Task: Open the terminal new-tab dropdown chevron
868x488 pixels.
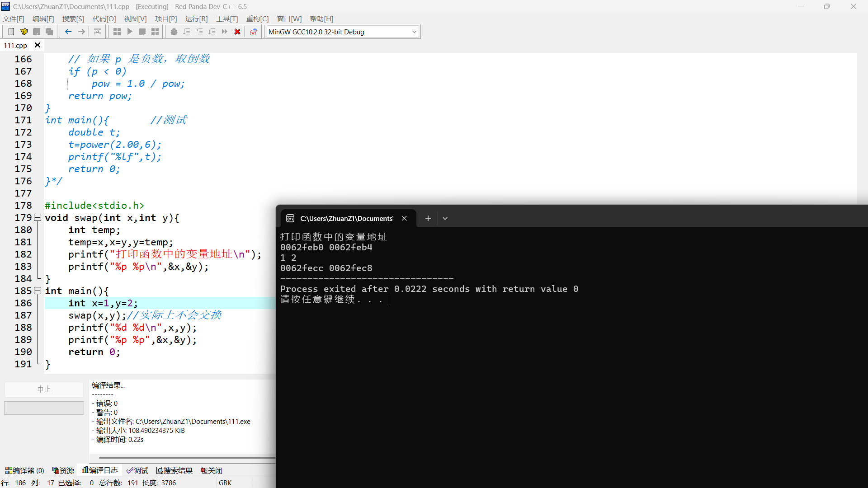Action: pyautogui.click(x=445, y=218)
